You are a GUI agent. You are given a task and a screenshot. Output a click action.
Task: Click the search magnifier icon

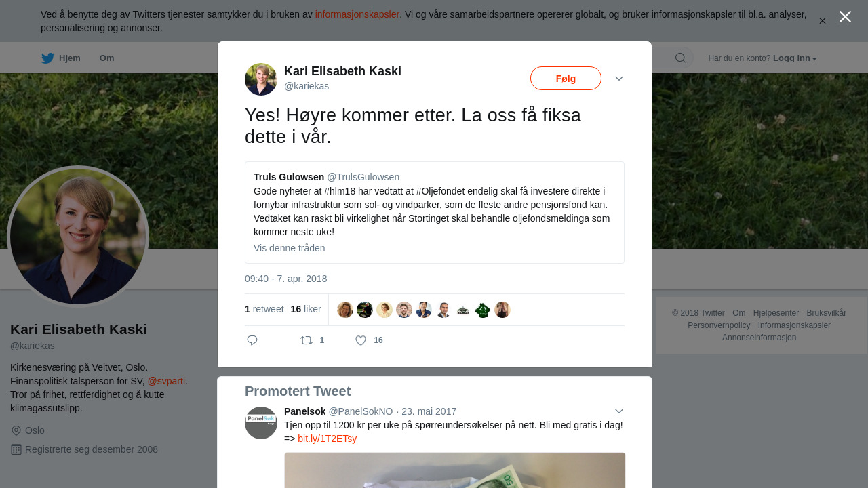point(680,58)
